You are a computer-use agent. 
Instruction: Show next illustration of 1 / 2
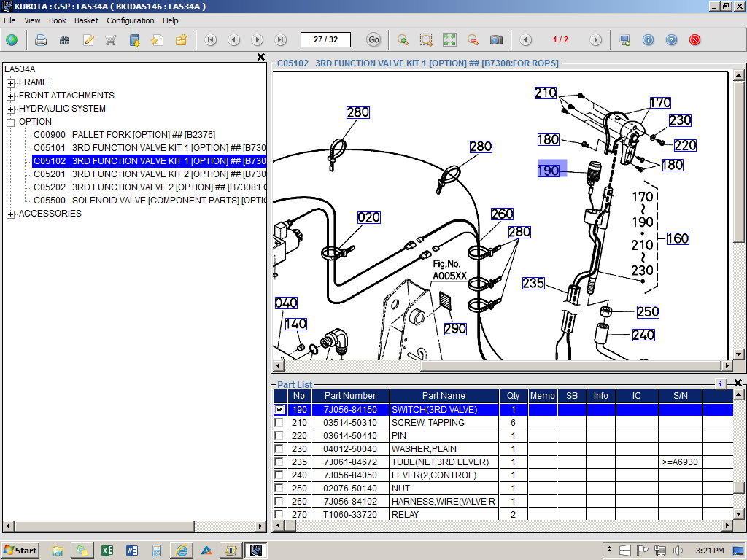pyautogui.click(x=595, y=40)
